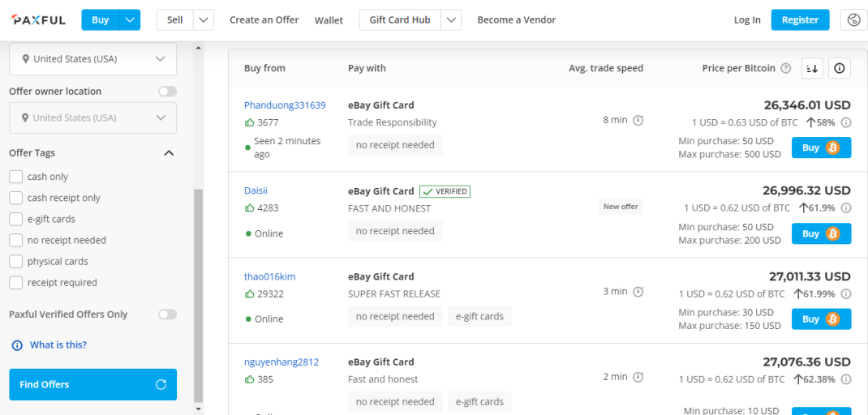This screenshot has width=868, height=415.
Task: Open nguyenhang2812's profile
Action: click(x=281, y=362)
